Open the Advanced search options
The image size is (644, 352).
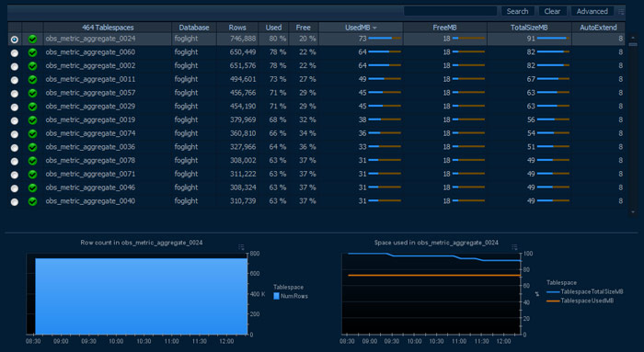click(x=592, y=11)
